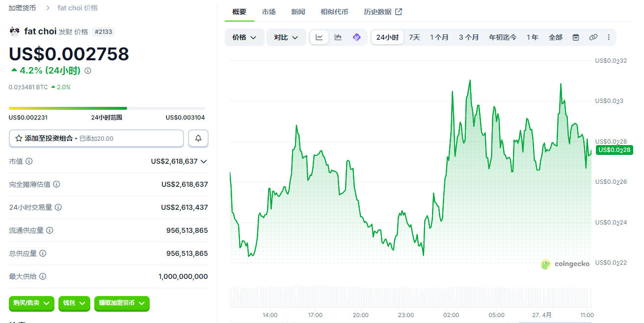Click info icon beside 流通供应量
Image resolution: width=644 pixels, height=323 pixels.
coord(50,230)
